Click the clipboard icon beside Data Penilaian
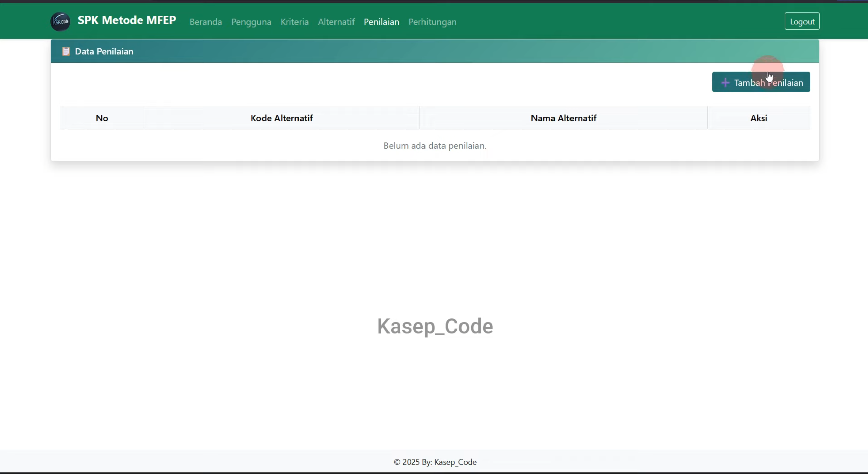Image resolution: width=868 pixels, height=474 pixels. (x=66, y=51)
